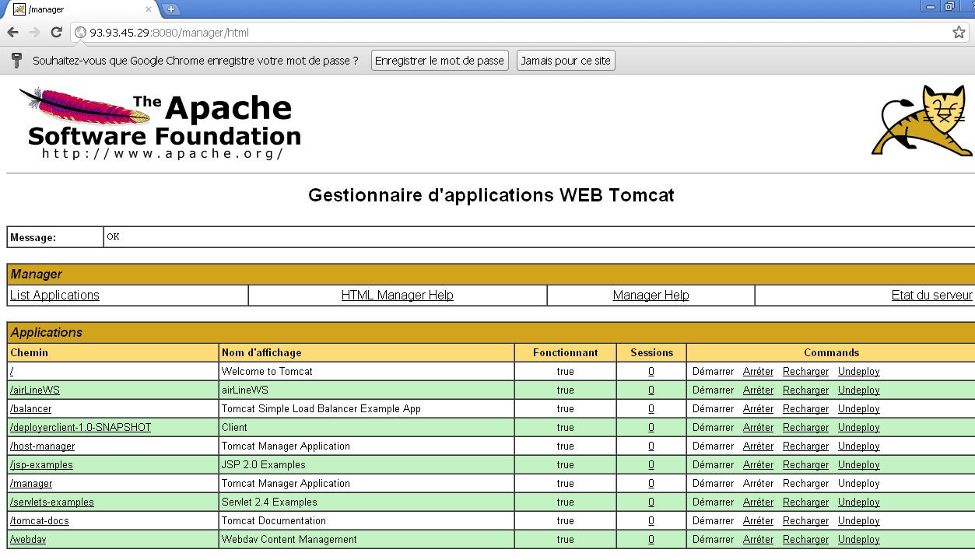
Task: Open the root / application path
Action: (x=12, y=372)
